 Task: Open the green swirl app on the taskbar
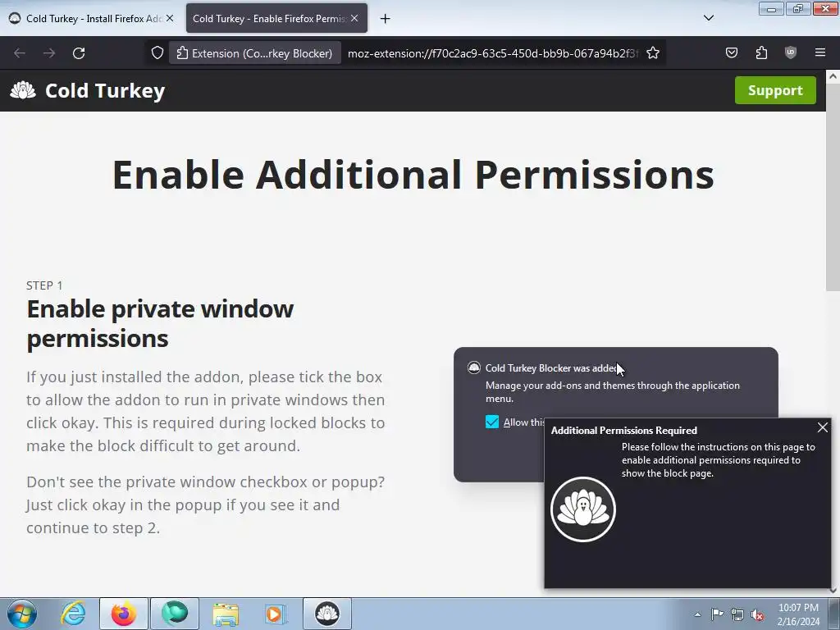click(175, 614)
